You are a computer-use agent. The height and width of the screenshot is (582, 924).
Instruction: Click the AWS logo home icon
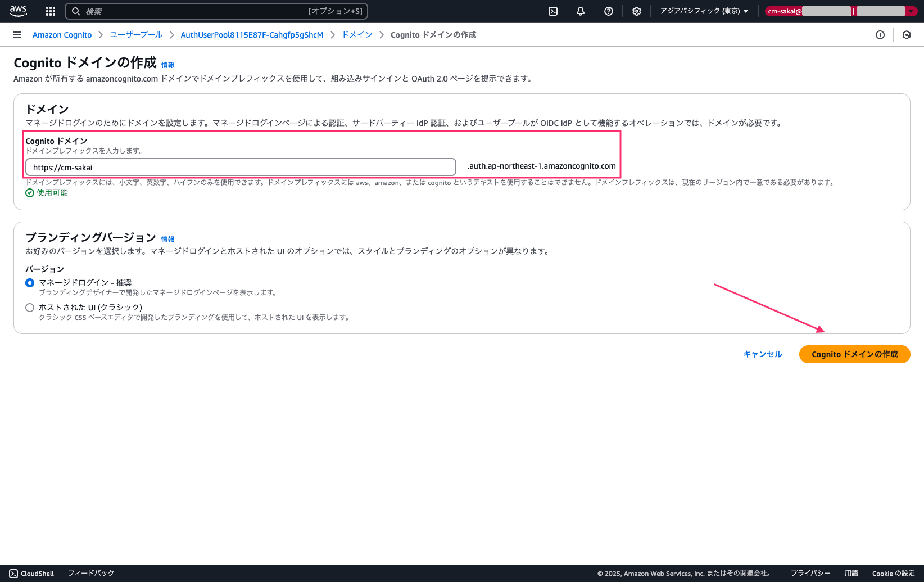[x=18, y=11]
